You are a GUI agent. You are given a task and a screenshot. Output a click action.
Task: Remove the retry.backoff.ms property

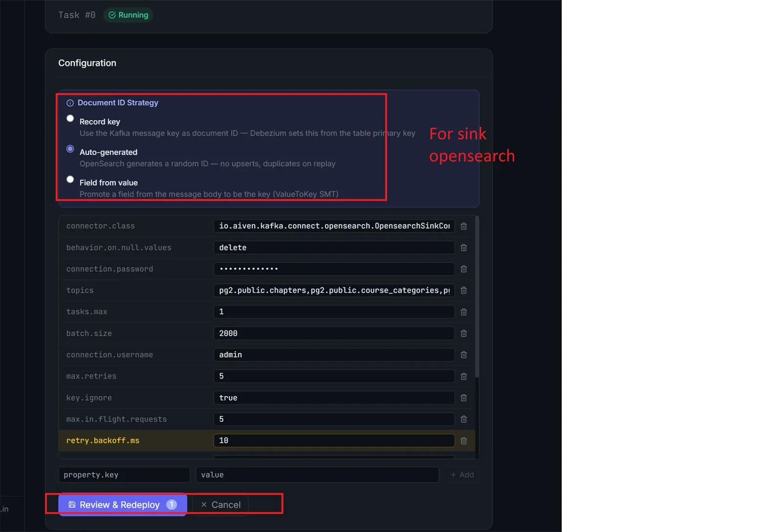point(464,441)
